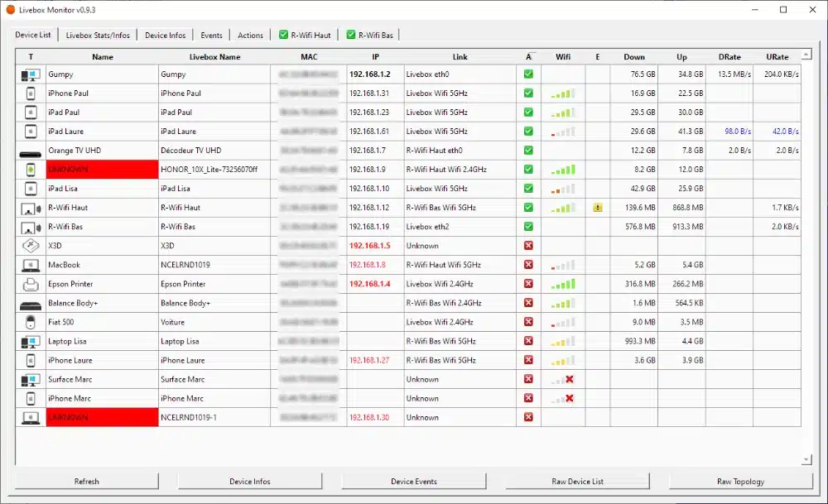Select the red UNKNOWN name cell for HONOR_10X_Lite
The image size is (828, 504).
click(x=103, y=170)
